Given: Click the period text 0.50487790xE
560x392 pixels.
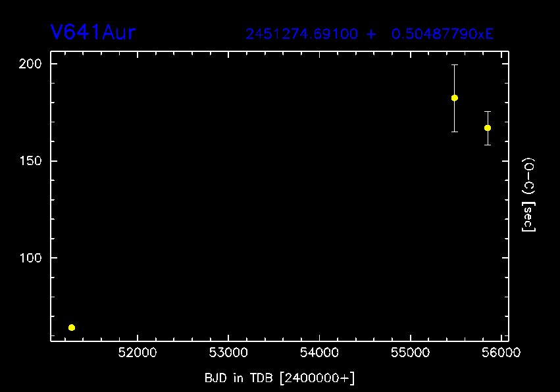Looking at the screenshot, I should coord(442,34).
